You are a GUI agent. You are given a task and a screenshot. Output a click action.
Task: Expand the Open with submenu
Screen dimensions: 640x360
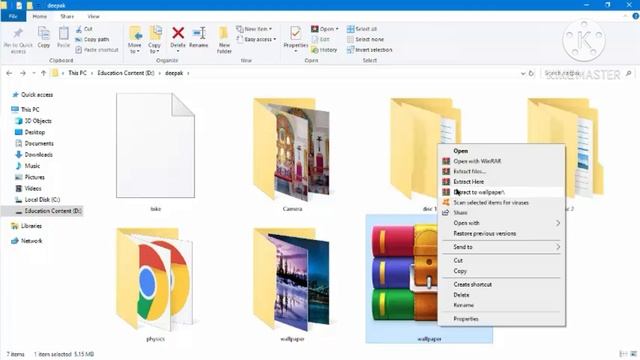(x=502, y=223)
